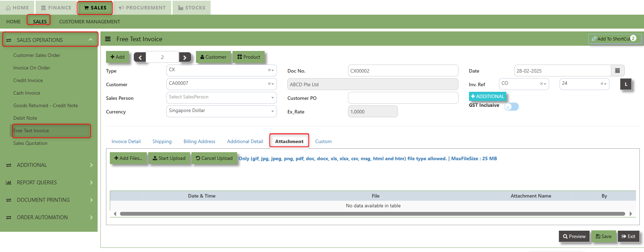Screen dimensions: 644x252
Task: Click the Exit button
Action: click(628, 236)
